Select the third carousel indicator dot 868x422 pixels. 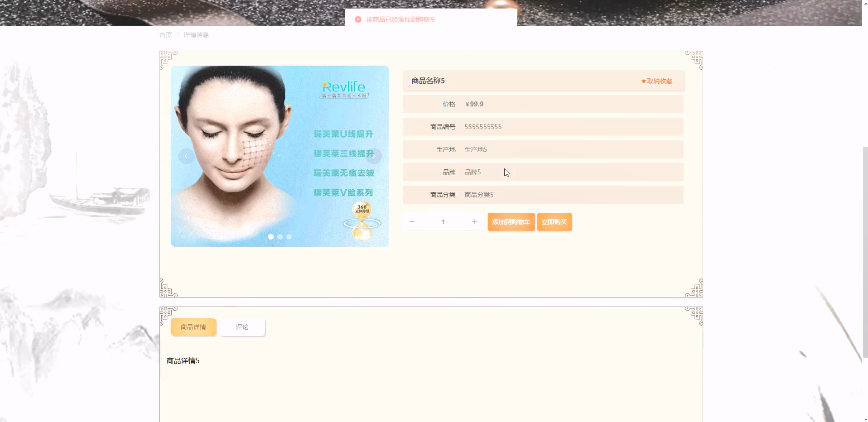[289, 236]
